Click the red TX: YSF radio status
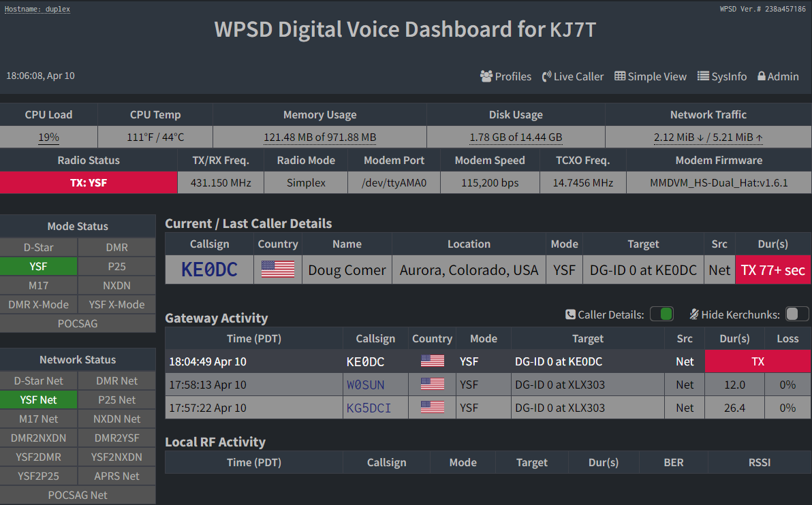The height and width of the screenshot is (505, 812). 89,183
